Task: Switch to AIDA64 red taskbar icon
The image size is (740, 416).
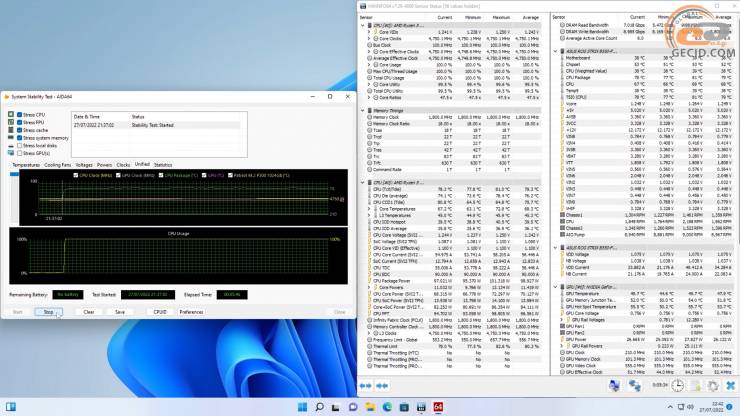Action: tap(438, 407)
